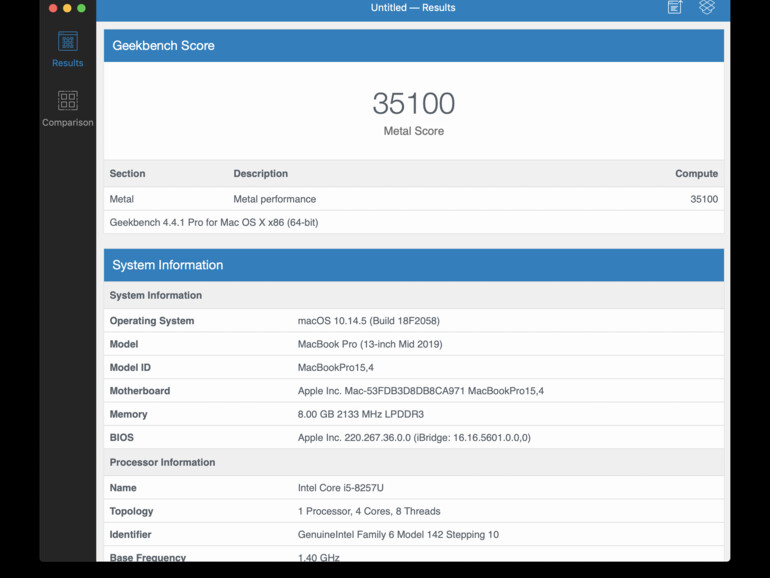Click the blue System Information header bar

413,265
